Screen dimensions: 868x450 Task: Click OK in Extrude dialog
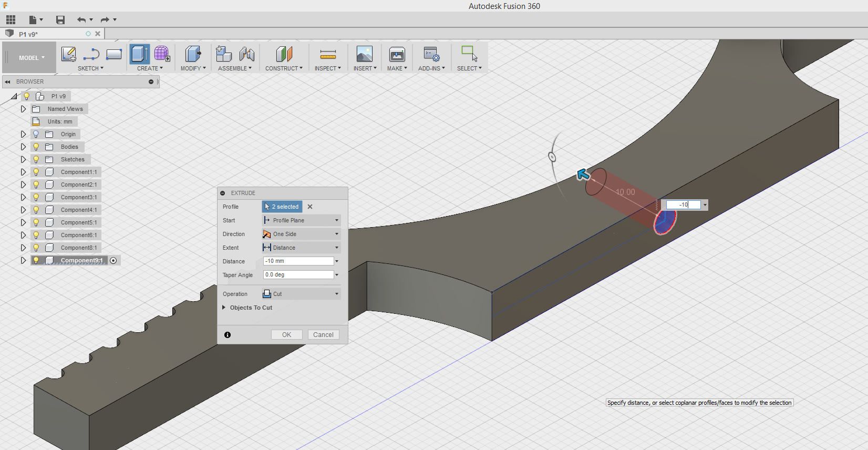[286, 335]
